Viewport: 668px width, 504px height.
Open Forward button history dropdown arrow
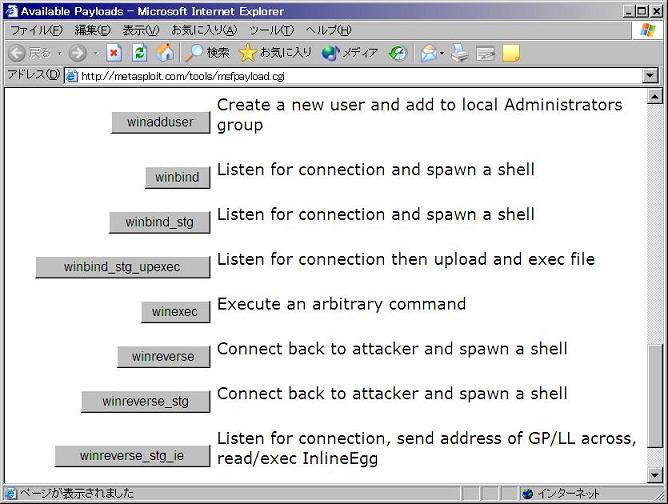(96, 53)
